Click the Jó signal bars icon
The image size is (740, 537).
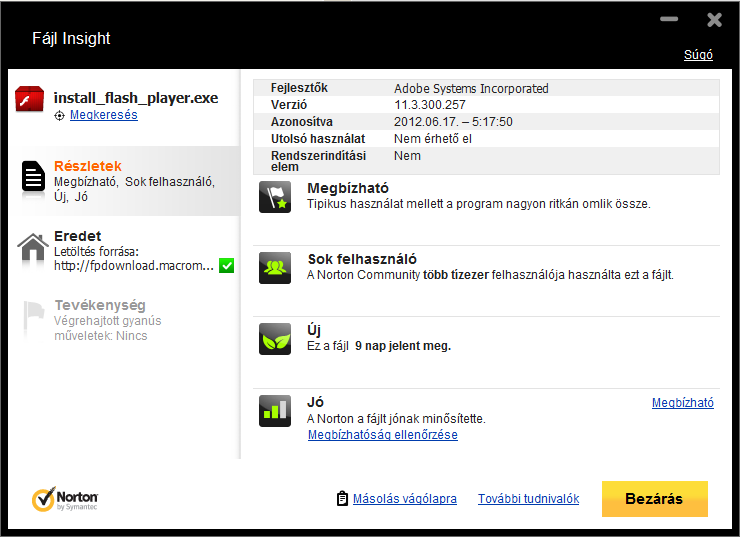(x=275, y=411)
